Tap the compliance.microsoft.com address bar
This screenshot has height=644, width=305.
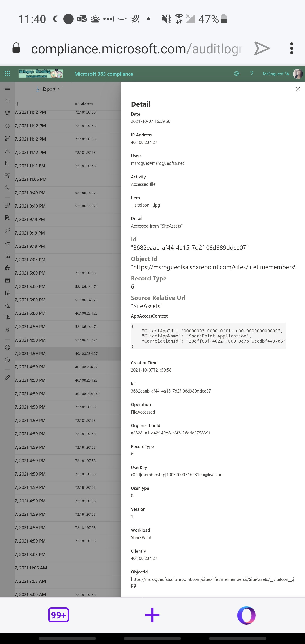pos(136,49)
